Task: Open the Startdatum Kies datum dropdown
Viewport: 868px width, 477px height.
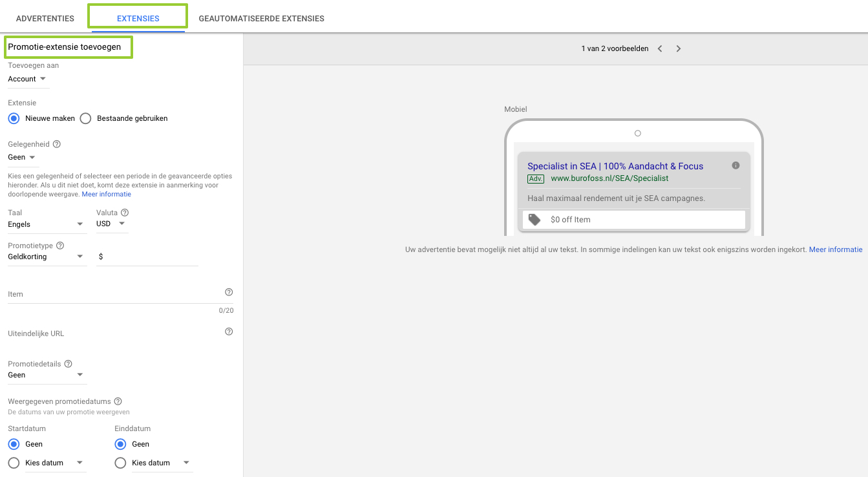Action: [56, 463]
